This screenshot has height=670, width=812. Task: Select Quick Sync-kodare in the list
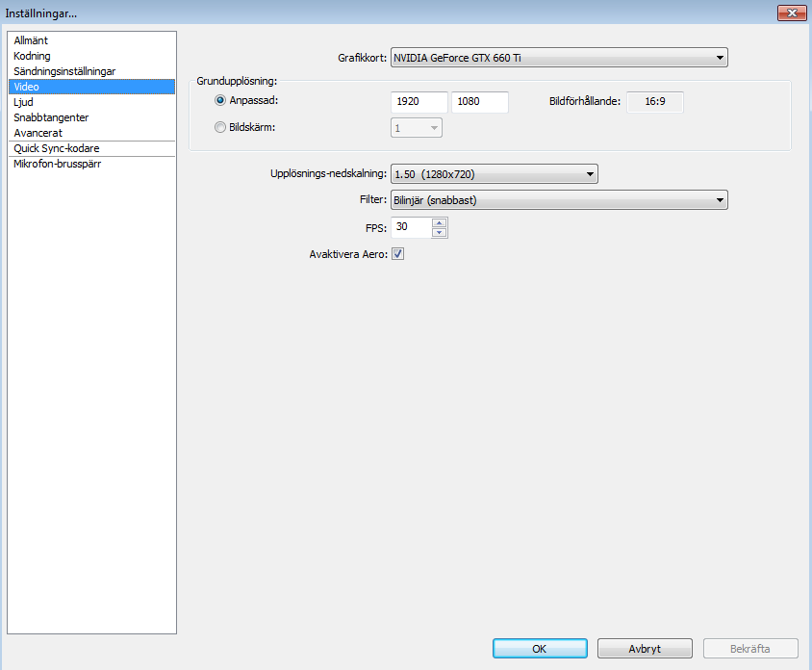click(56, 148)
